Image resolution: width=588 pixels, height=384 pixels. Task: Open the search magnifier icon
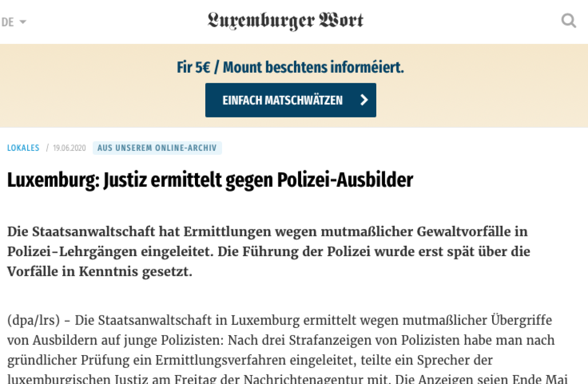coord(569,21)
